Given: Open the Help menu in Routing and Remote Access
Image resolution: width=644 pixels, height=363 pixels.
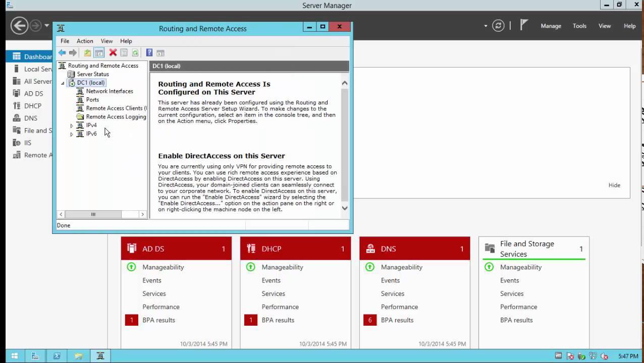Looking at the screenshot, I should [x=126, y=41].
